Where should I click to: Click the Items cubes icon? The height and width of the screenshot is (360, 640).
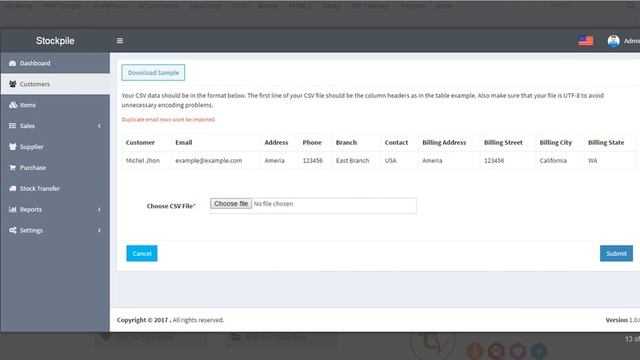[x=13, y=105]
